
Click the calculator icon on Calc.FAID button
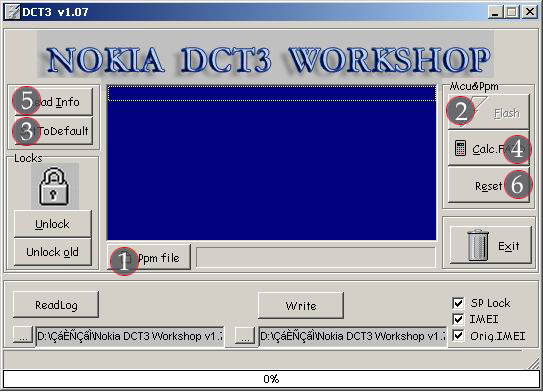[x=460, y=149]
